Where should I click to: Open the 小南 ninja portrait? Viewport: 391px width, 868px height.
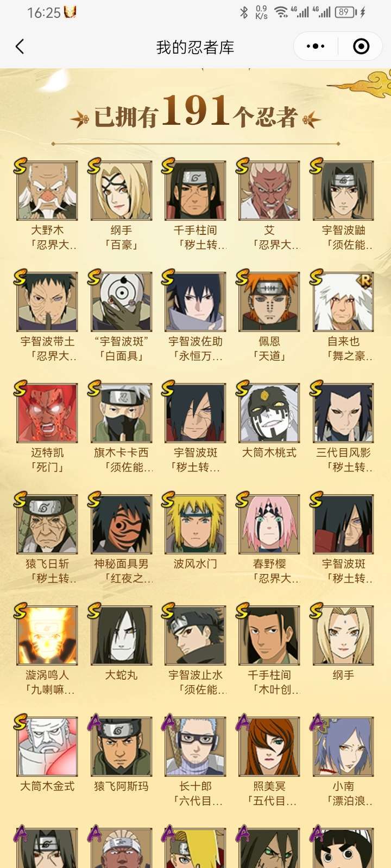coord(343,746)
